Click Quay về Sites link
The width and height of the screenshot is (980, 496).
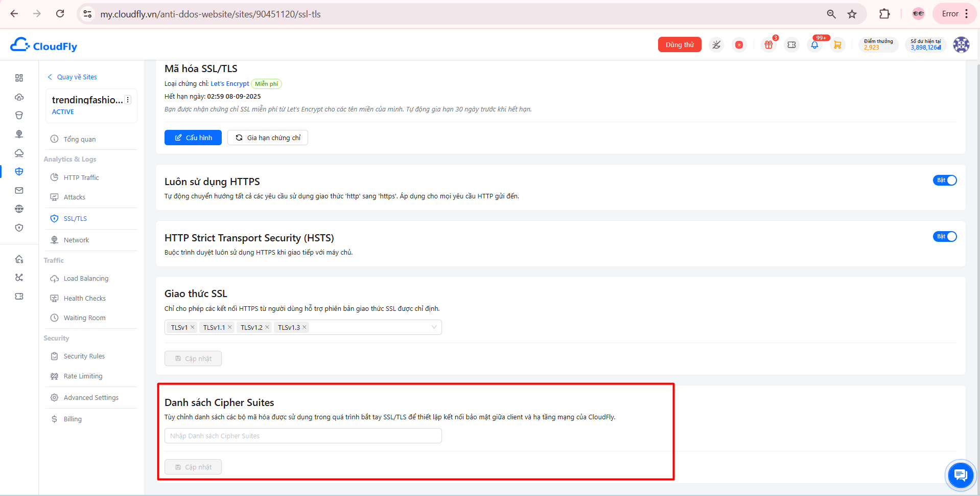(72, 77)
